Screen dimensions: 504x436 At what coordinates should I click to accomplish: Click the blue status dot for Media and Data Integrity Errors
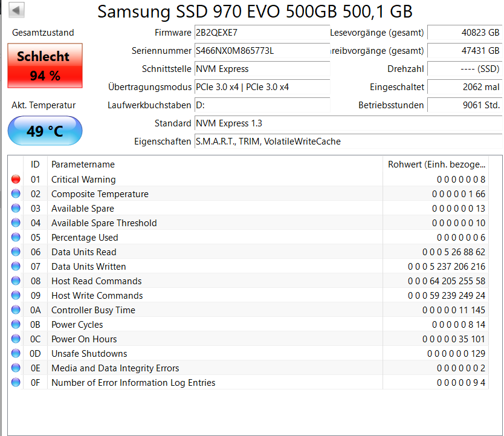click(16, 368)
